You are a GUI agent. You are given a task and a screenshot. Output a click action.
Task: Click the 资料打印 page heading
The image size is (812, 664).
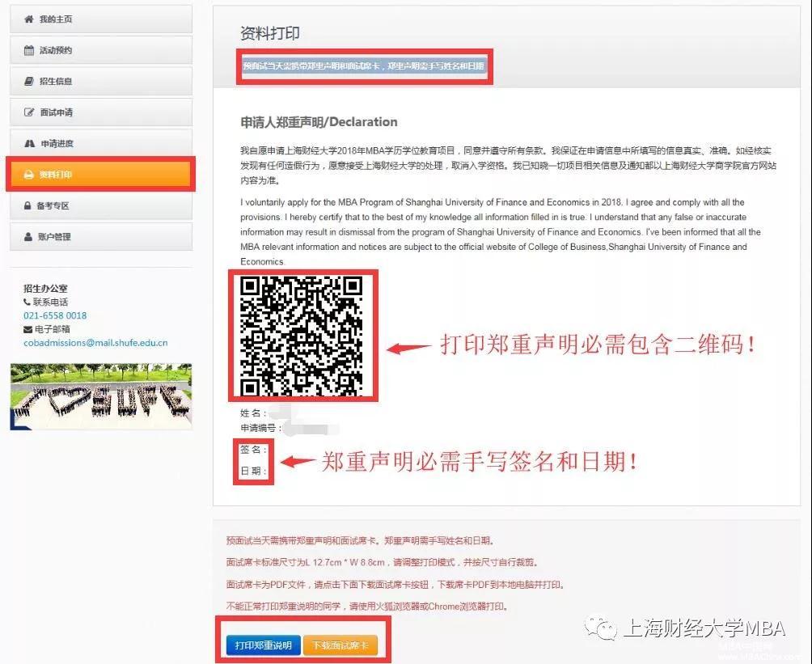[x=270, y=34]
